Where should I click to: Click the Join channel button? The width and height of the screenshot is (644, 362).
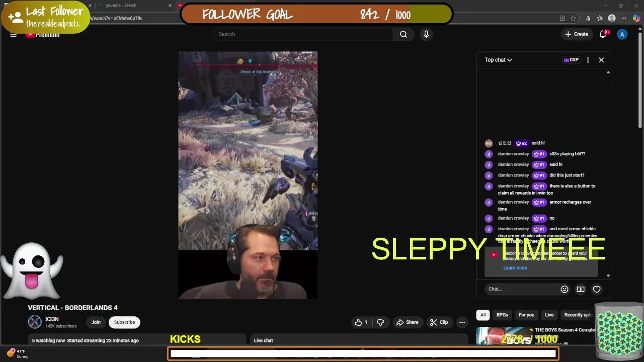(96, 322)
